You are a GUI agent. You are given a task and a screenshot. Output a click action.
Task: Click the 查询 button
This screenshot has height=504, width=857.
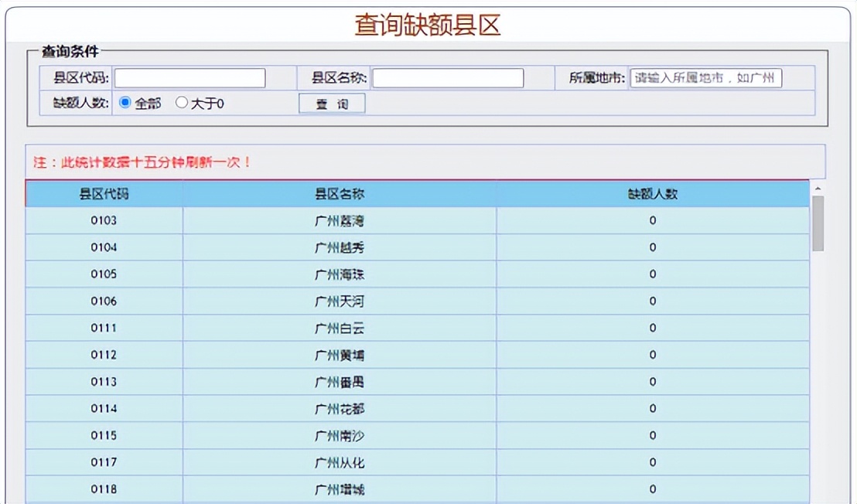332,104
